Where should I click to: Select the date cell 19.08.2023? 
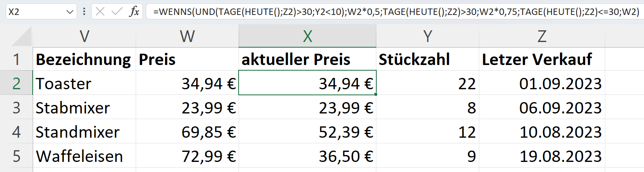[542, 156]
